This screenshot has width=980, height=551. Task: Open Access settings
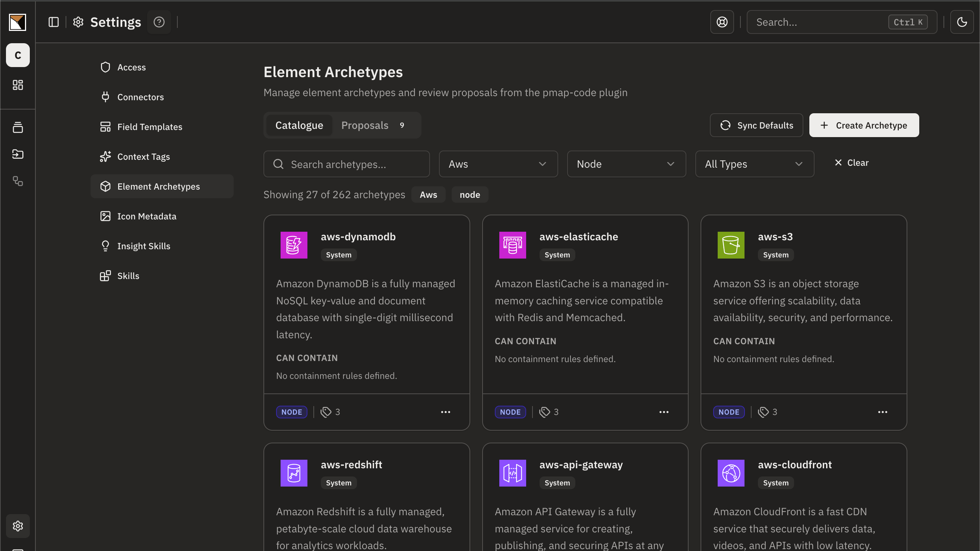coord(162,67)
